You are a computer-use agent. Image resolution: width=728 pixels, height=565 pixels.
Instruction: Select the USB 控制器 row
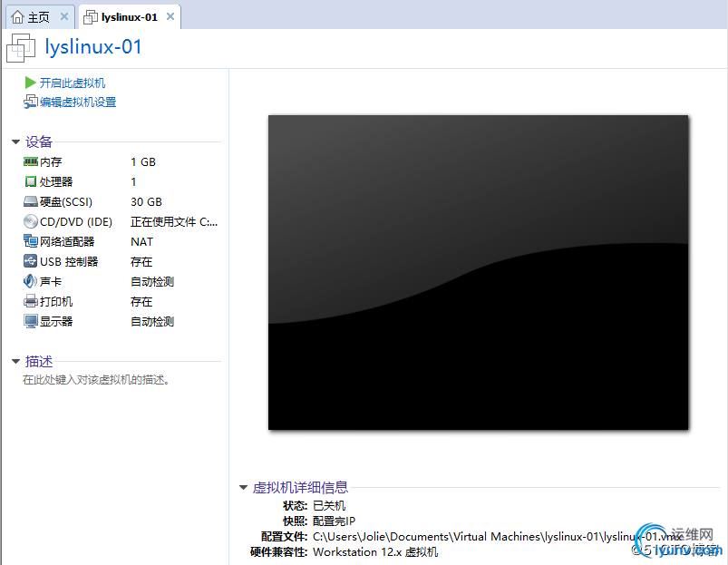click(x=121, y=262)
